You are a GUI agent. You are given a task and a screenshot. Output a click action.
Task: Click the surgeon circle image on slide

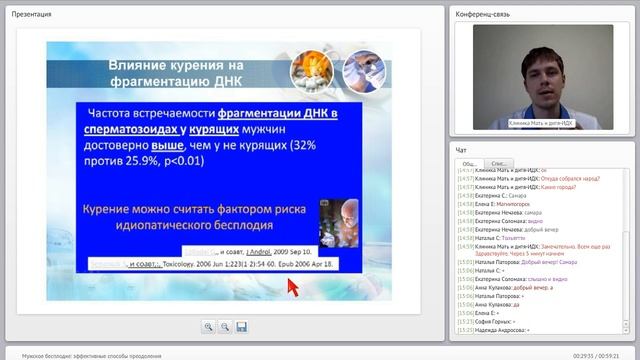[364, 72]
